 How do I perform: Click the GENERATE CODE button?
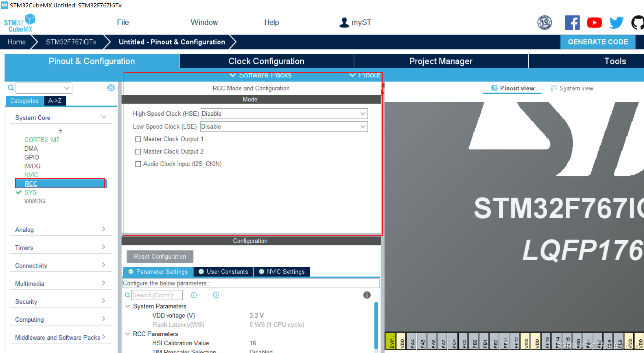(598, 42)
